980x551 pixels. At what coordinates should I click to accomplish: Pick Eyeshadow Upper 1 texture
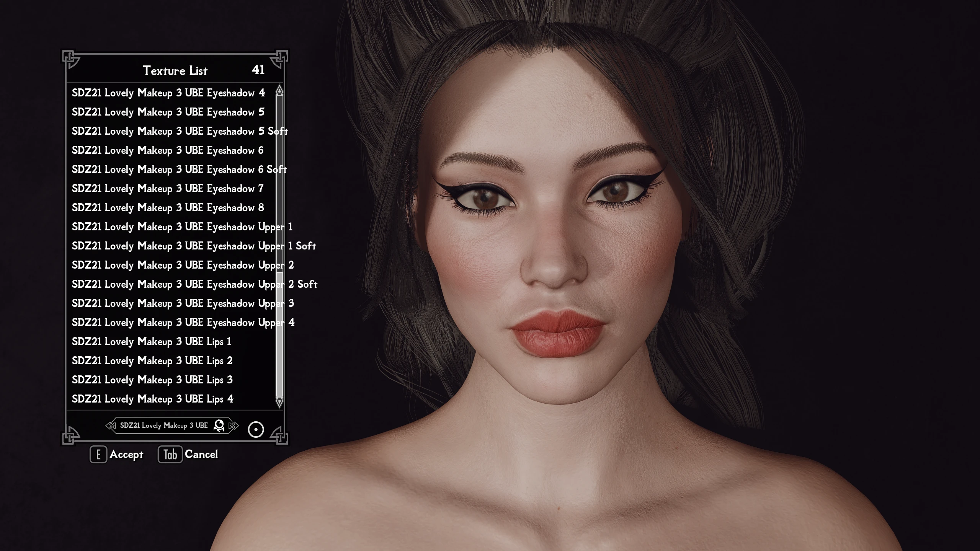coord(182,227)
